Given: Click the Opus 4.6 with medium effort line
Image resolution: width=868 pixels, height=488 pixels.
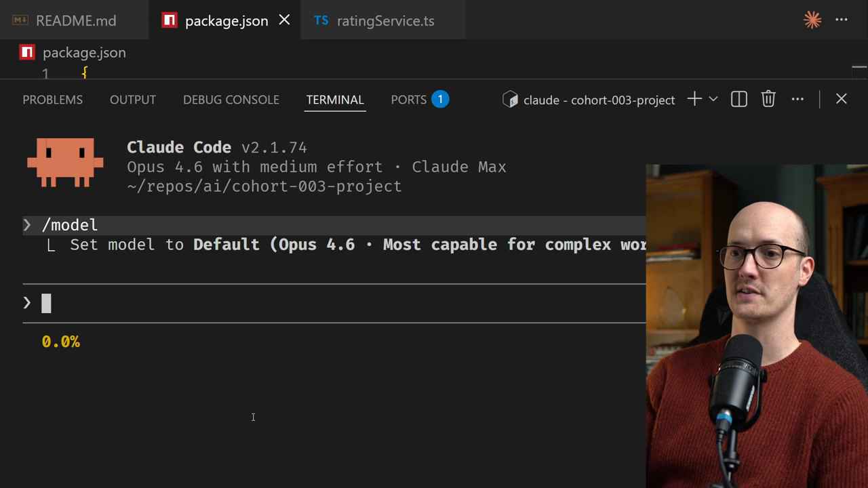Looking at the screenshot, I should pos(317,167).
